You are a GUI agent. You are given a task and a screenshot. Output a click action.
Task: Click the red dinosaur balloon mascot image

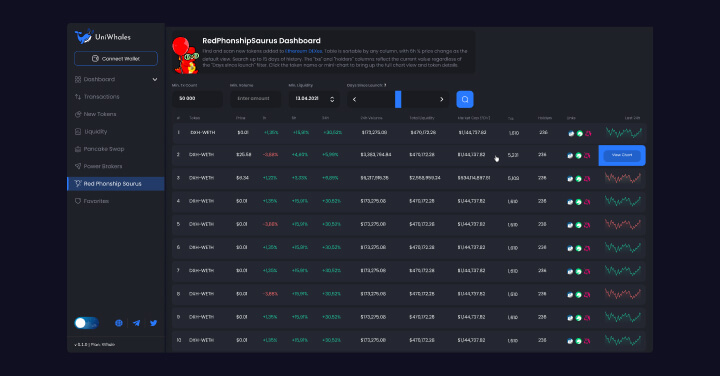click(x=186, y=56)
